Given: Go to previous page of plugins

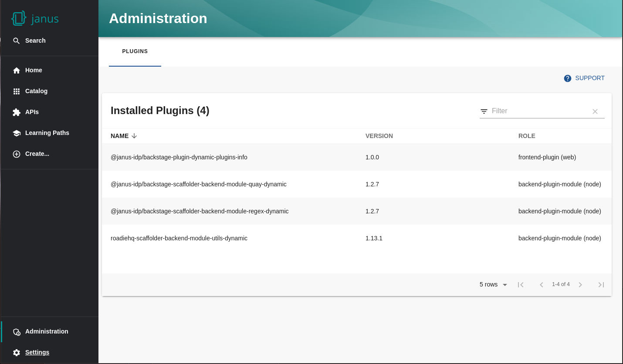Looking at the screenshot, I should click(542, 285).
